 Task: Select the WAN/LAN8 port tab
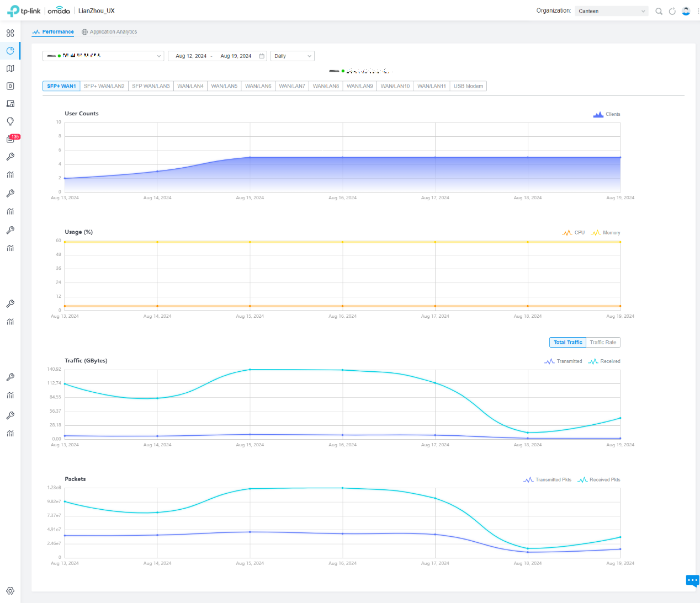point(326,86)
